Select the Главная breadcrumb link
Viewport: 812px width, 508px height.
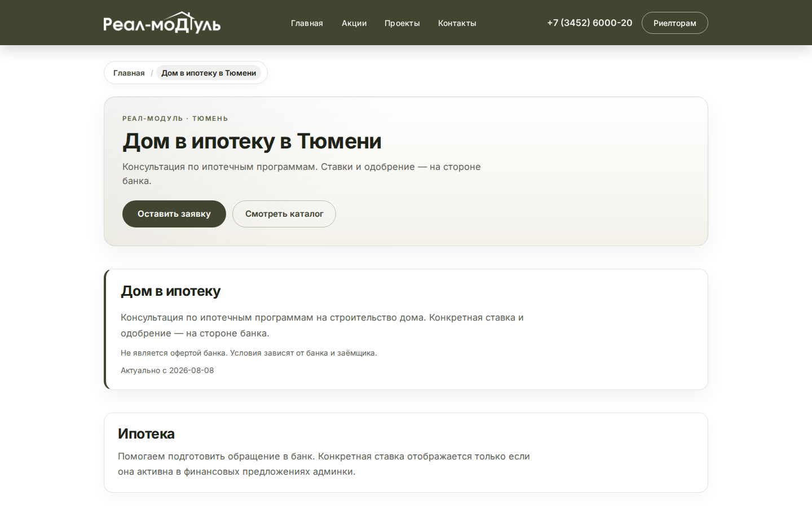[x=129, y=73]
